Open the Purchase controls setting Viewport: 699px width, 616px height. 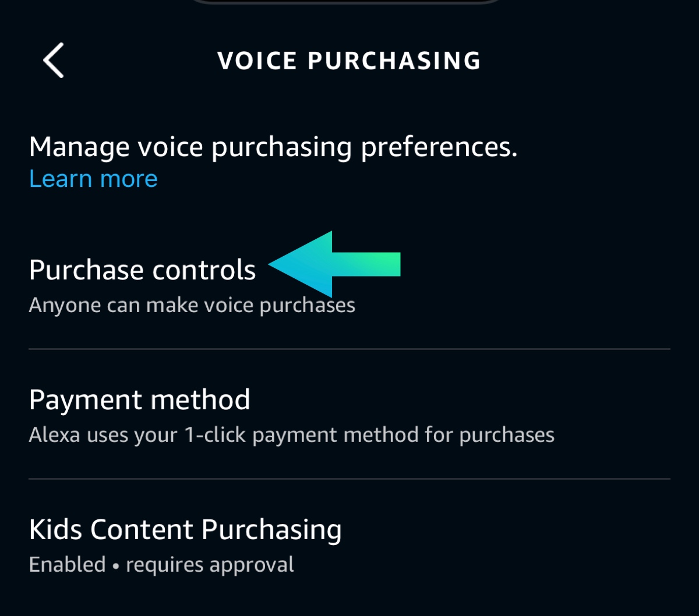click(143, 270)
